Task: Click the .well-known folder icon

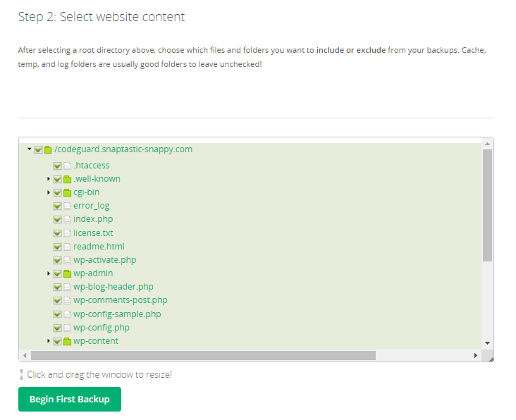Action: [x=68, y=179]
